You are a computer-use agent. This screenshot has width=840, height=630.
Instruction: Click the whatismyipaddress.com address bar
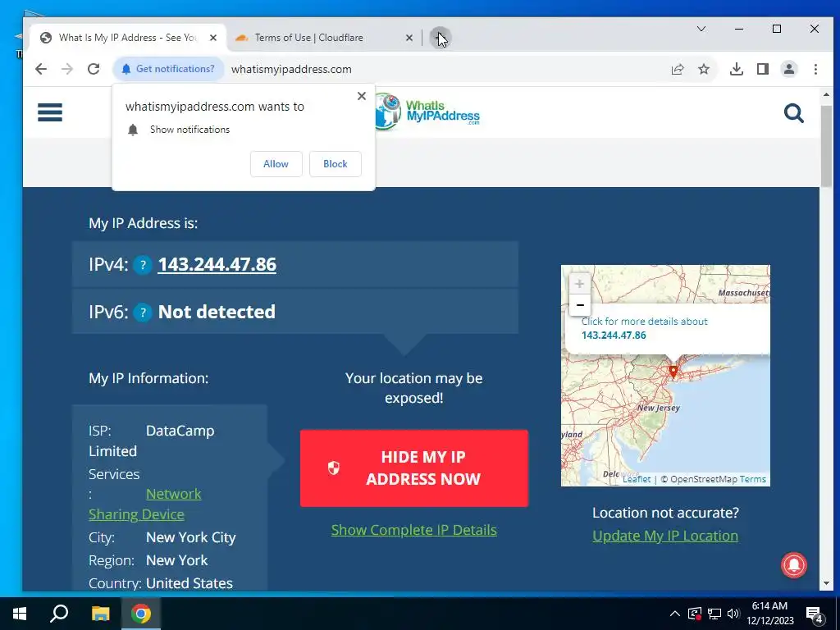pyautogui.click(x=291, y=69)
